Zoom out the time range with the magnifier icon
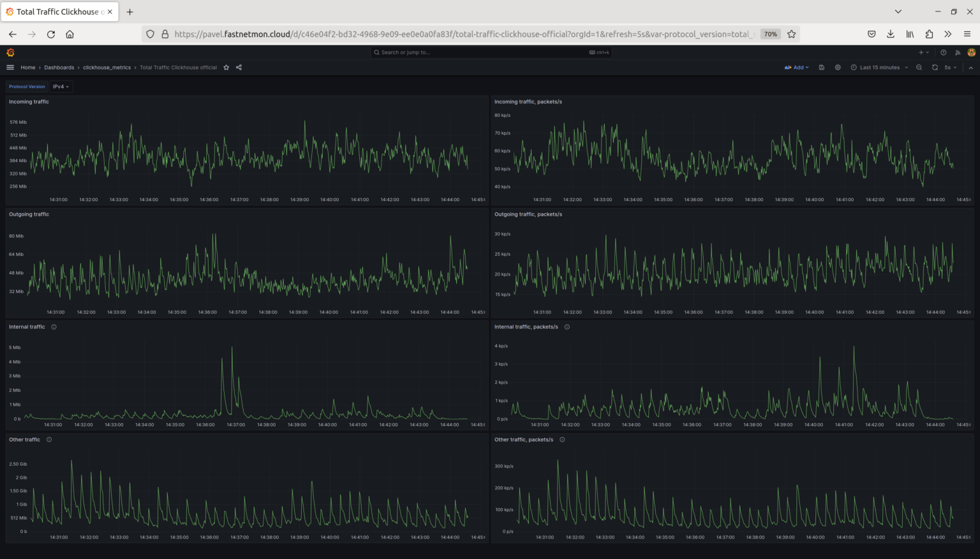The height and width of the screenshot is (559, 980). pyautogui.click(x=919, y=67)
